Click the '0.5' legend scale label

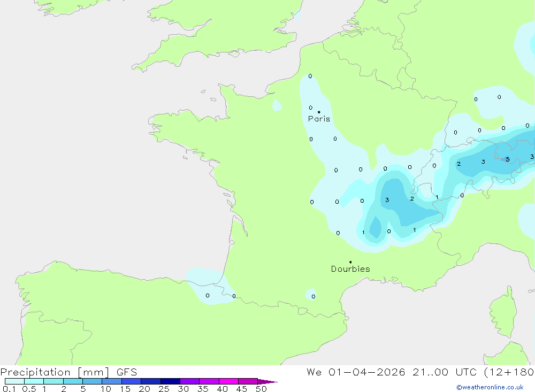tap(29, 389)
